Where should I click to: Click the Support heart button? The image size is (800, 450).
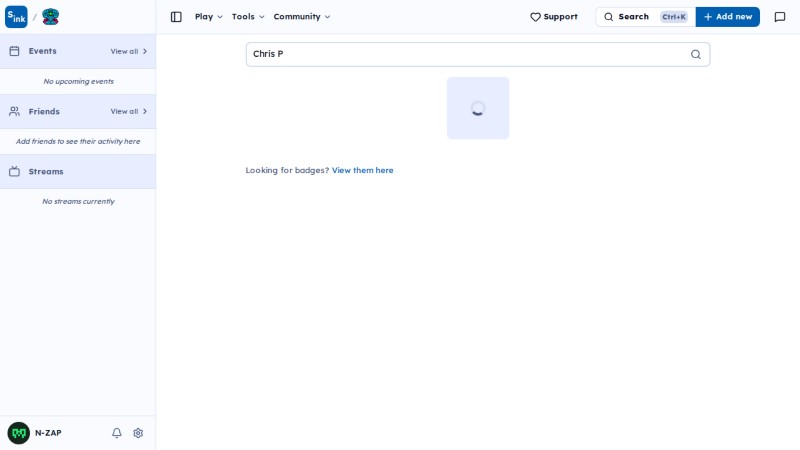coord(554,17)
